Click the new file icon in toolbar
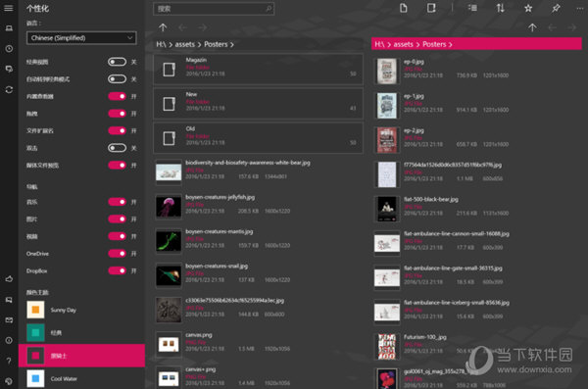 point(403,8)
